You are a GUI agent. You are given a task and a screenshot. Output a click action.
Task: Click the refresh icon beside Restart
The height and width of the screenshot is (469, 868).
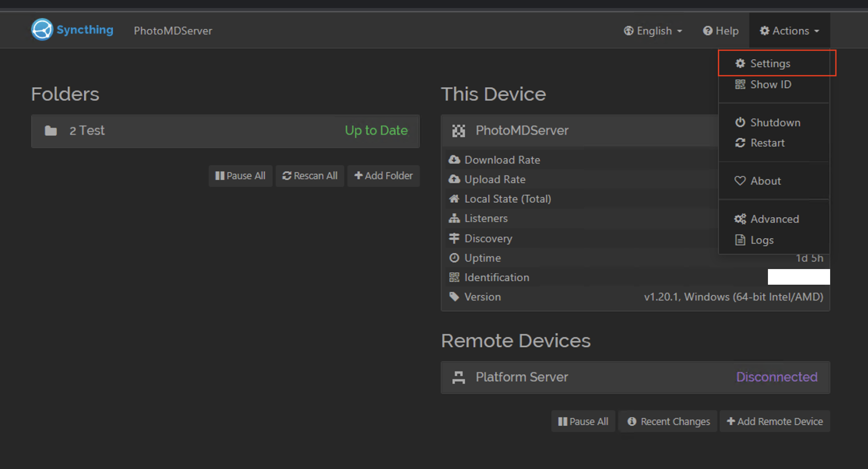coord(740,143)
